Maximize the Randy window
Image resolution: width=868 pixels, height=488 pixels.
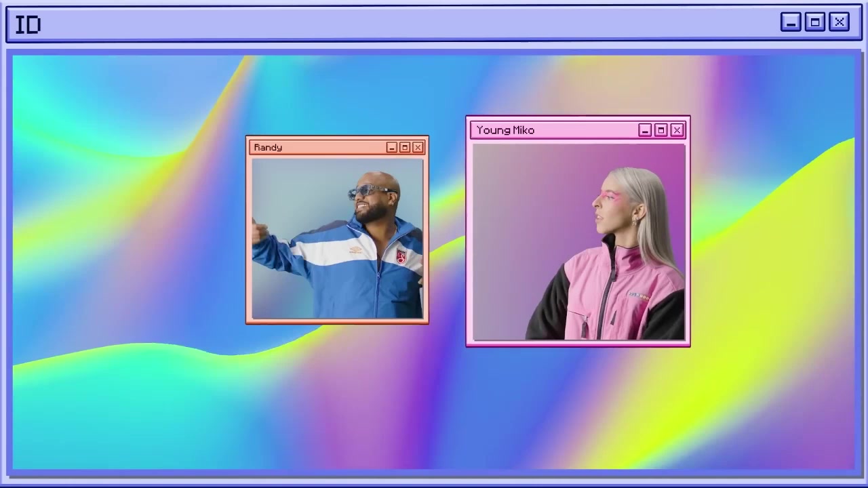point(405,147)
